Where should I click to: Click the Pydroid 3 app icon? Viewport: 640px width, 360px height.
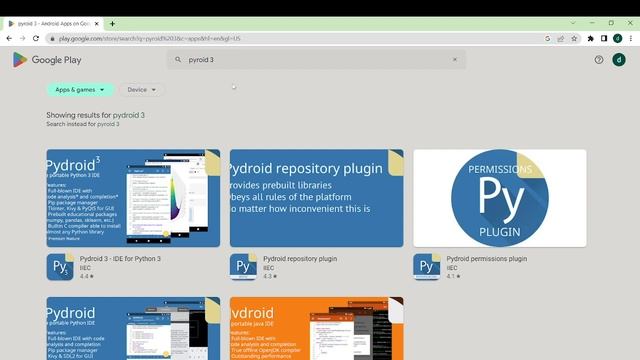[x=60, y=267]
